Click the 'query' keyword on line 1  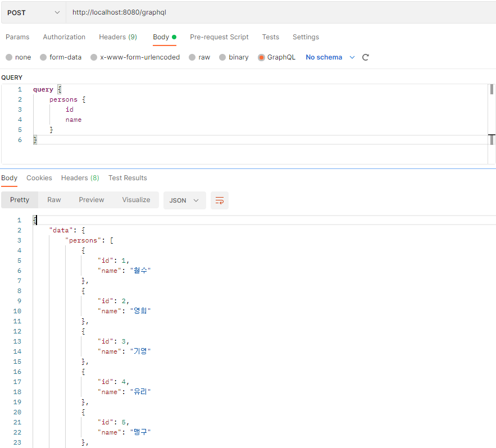coord(43,89)
